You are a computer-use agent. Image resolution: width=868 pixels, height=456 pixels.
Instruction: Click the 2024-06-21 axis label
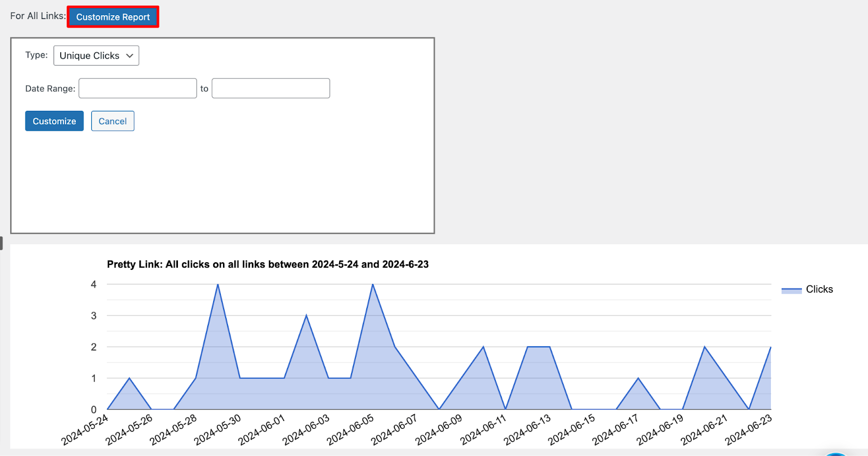704,430
